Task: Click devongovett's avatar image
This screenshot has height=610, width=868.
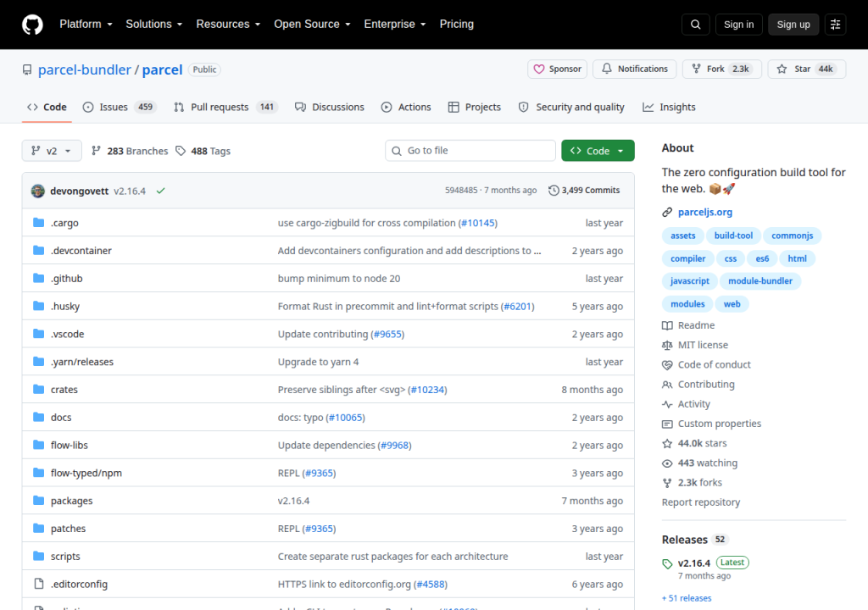Action: [37, 191]
